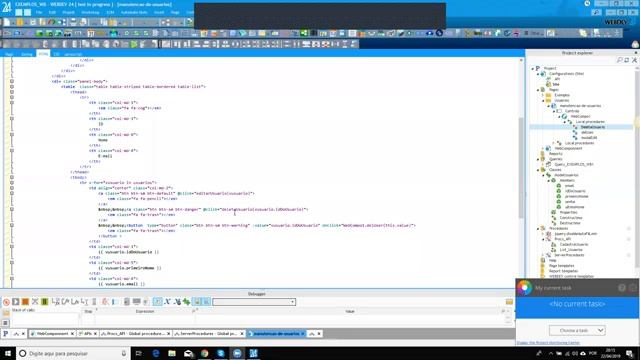This screenshot has height=360, width=640.
Task: Click the italic X expression icon in Debugger toolbar
Action: pyautogui.click(x=167, y=302)
